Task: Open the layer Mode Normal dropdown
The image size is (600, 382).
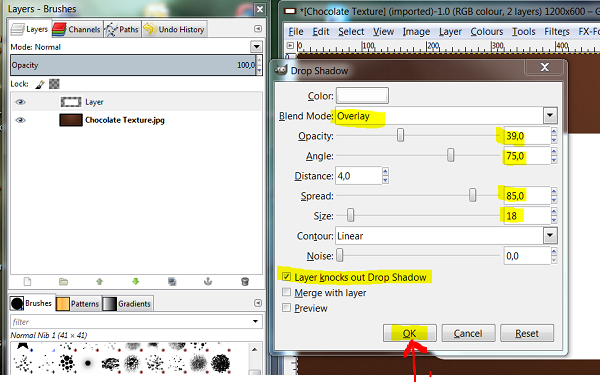Action: (136, 47)
